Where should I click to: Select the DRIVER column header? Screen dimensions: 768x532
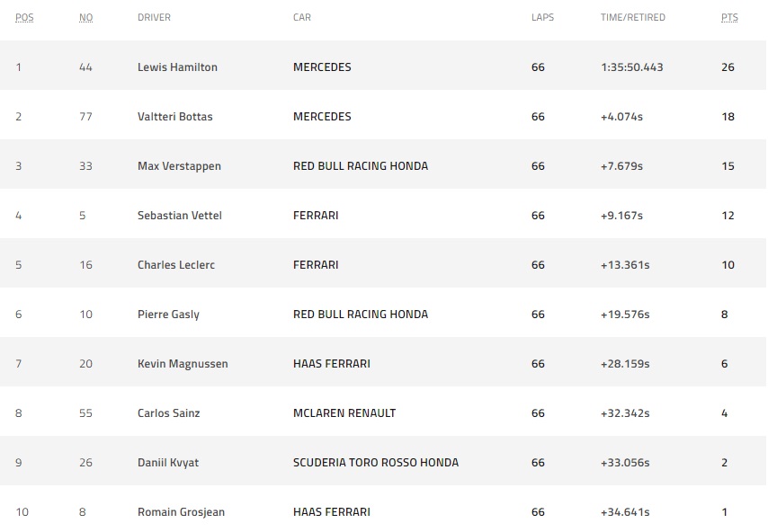pos(154,17)
